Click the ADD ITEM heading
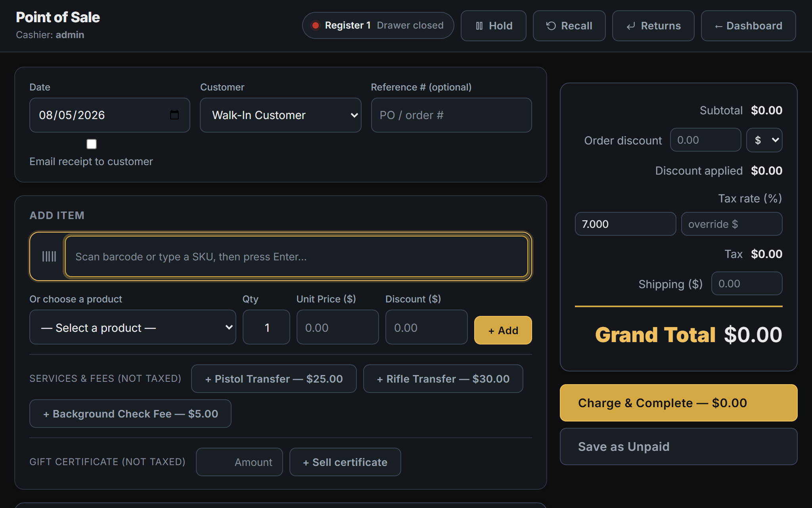Image resolution: width=812 pixels, height=508 pixels. tap(57, 215)
